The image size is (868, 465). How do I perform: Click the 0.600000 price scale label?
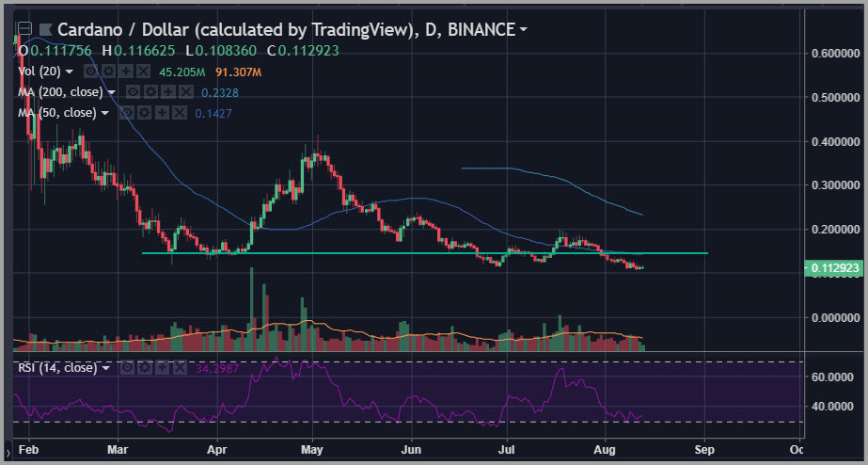pyautogui.click(x=835, y=54)
